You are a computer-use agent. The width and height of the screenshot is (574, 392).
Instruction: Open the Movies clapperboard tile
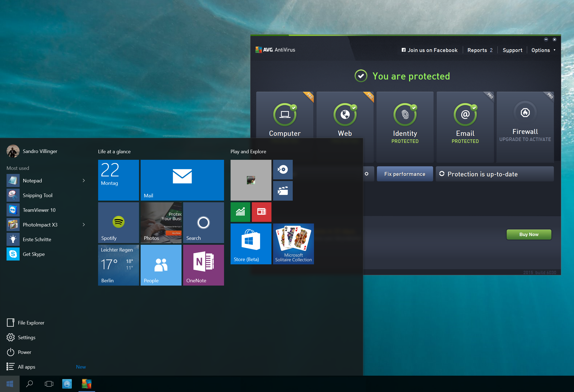(x=283, y=191)
